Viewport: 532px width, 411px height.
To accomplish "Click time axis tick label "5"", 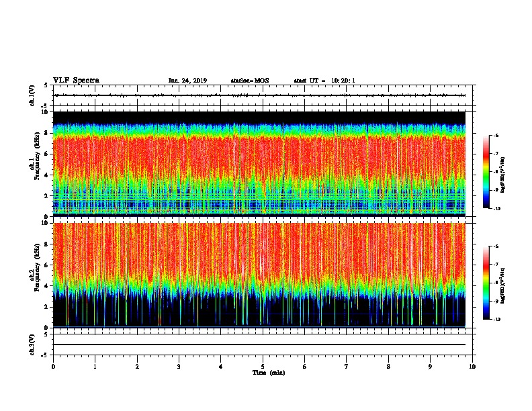I will (263, 367).
